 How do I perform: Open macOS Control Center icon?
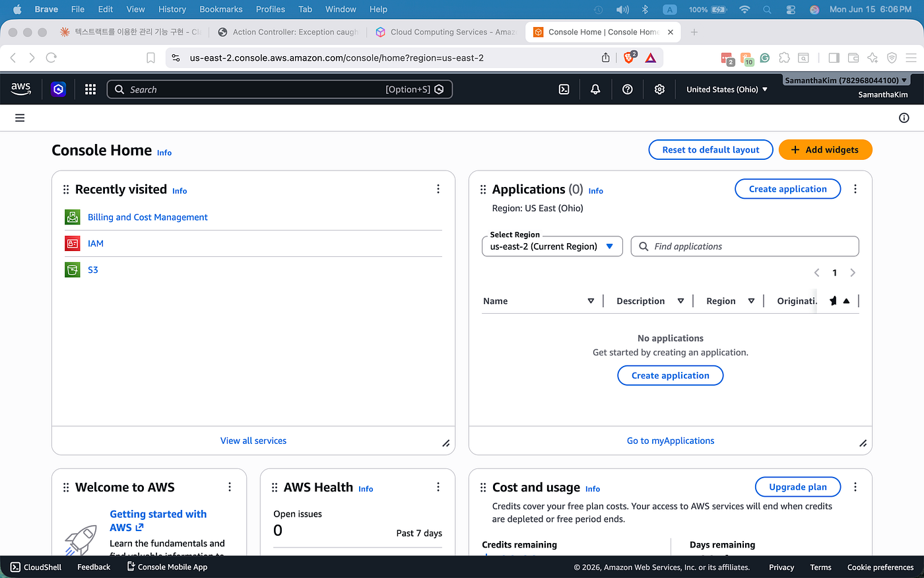tap(791, 9)
